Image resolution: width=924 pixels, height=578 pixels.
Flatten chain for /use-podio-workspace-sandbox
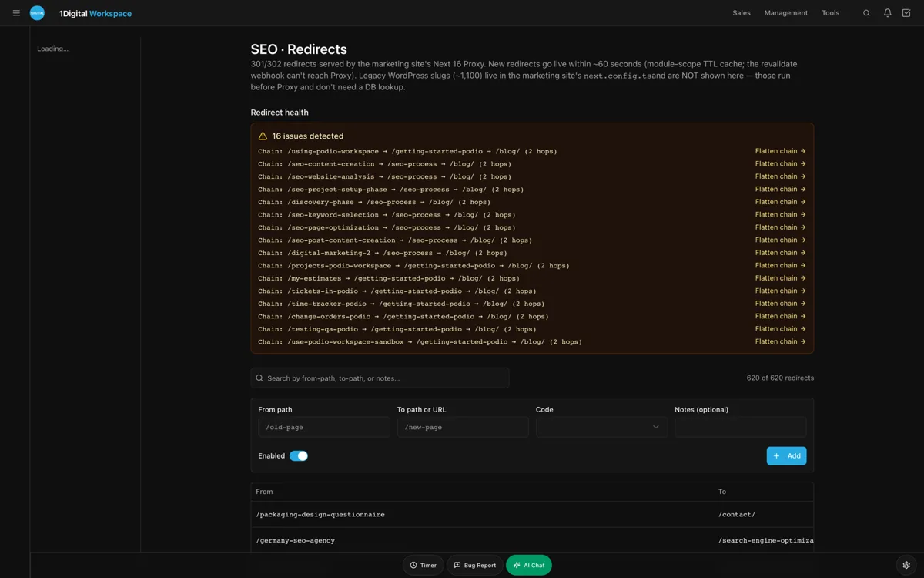click(780, 341)
